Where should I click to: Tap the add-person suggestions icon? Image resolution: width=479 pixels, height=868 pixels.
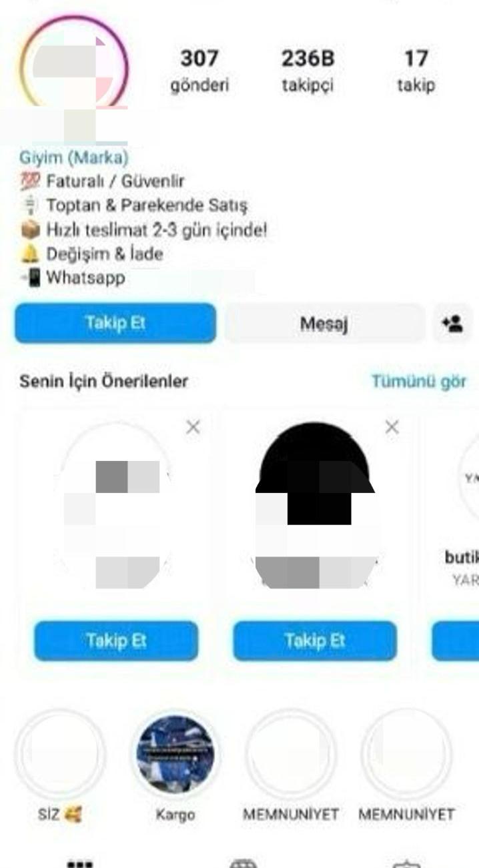[453, 324]
